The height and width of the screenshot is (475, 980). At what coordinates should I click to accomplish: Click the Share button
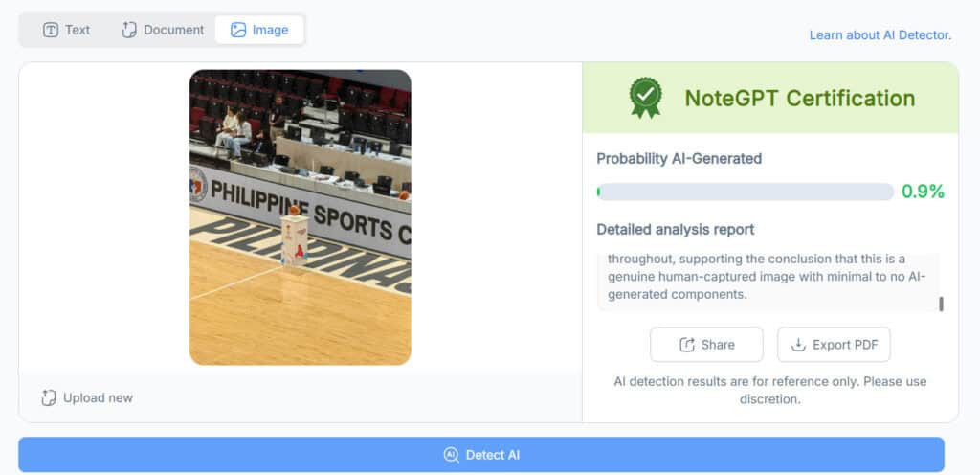point(706,345)
